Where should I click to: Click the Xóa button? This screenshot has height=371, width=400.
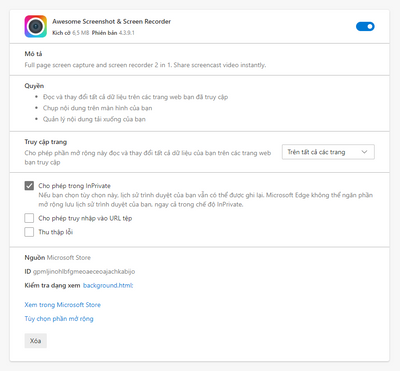(x=35, y=341)
